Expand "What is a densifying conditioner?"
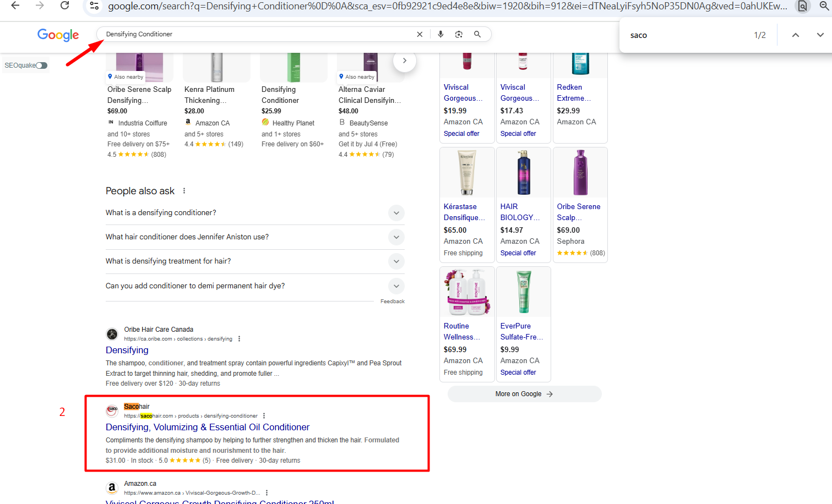 coord(396,213)
